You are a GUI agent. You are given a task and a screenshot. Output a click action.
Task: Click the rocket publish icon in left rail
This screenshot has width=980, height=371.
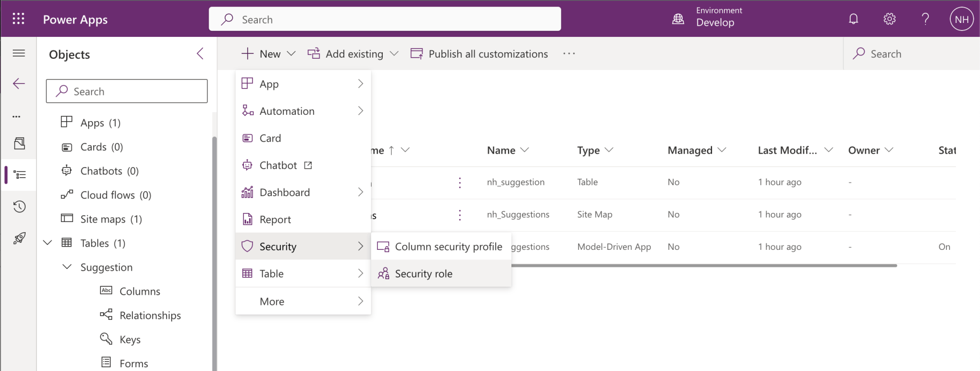click(x=19, y=238)
